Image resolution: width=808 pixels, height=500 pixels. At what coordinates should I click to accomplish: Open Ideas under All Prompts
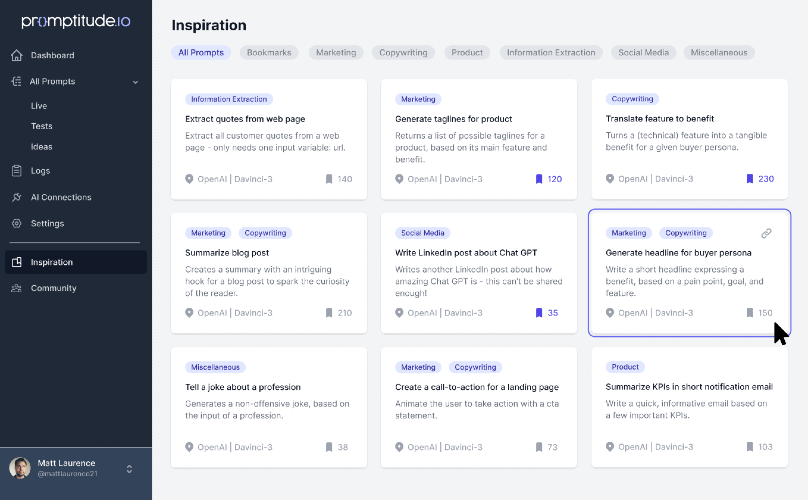click(41, 147)
